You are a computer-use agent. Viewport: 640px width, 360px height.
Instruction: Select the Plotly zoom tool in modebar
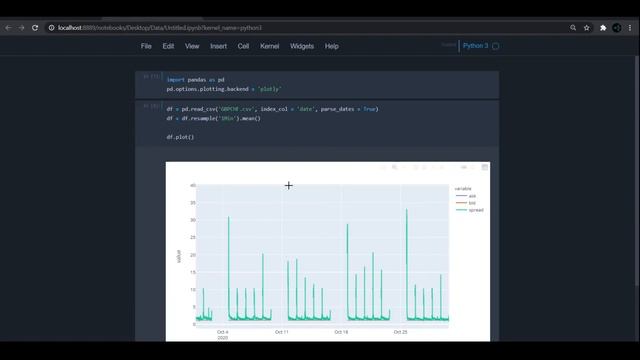coord(394,167)
